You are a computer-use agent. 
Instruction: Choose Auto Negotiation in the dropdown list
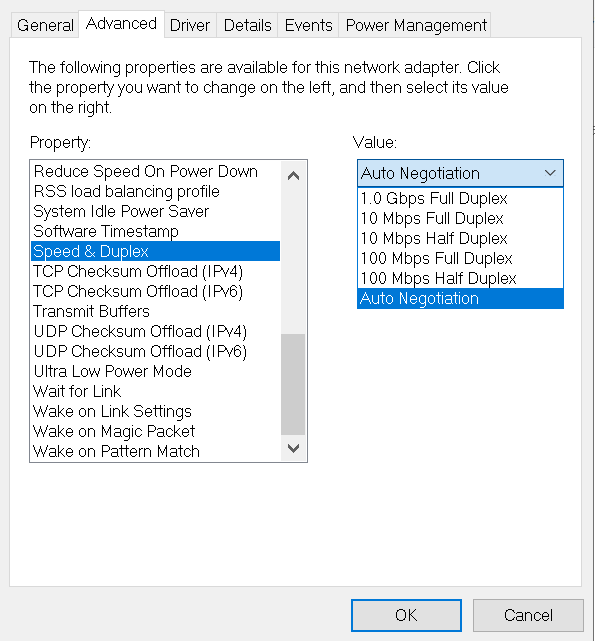460,298
